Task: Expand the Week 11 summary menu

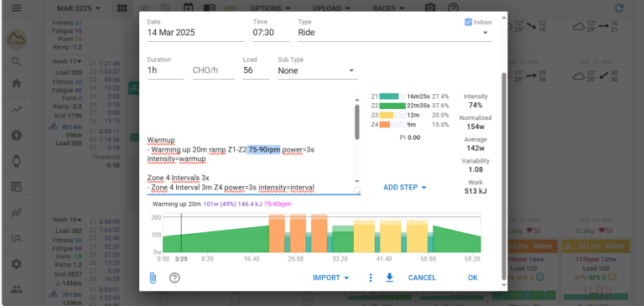Action: pyautogui.click(x=66, y=61)
